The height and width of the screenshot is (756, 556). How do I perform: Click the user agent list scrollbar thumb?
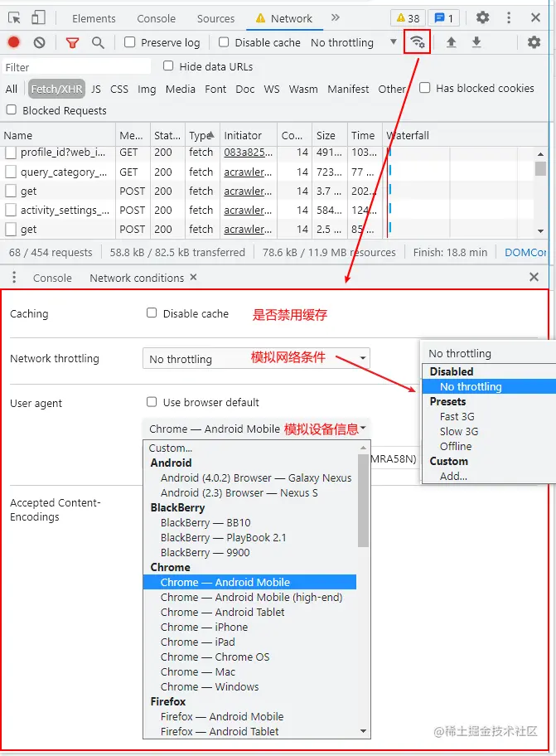tap(363, 501)
